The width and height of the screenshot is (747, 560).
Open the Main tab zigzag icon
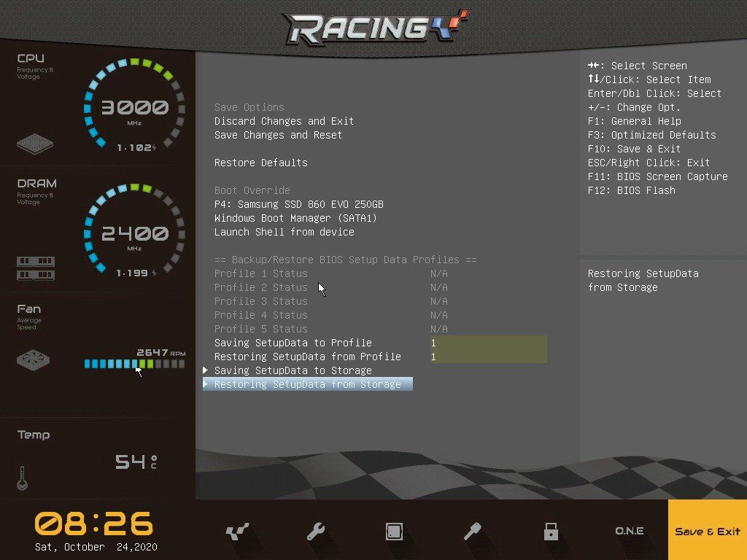238,532
